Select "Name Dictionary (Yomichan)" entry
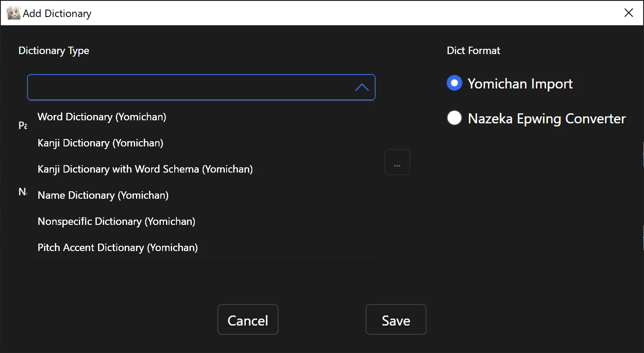 (x=103, y=195)
